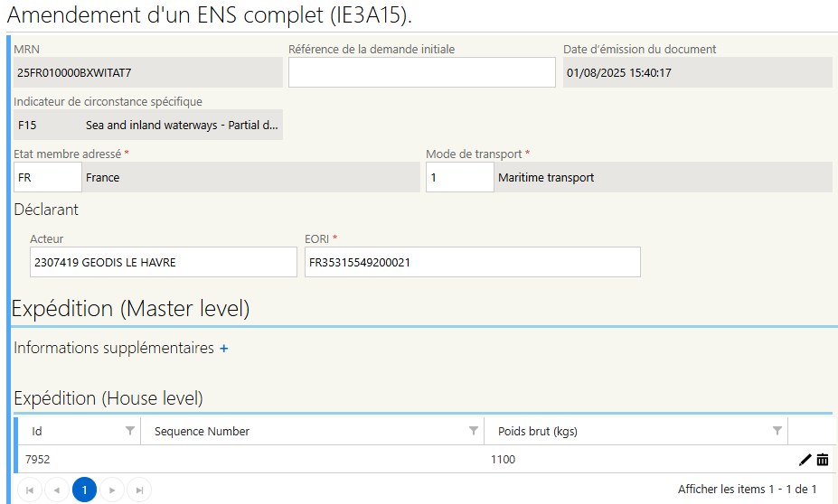Click the Référence de la demande initiale field
The height and width of the screenshot is (504, 838).
coord(421,72)
